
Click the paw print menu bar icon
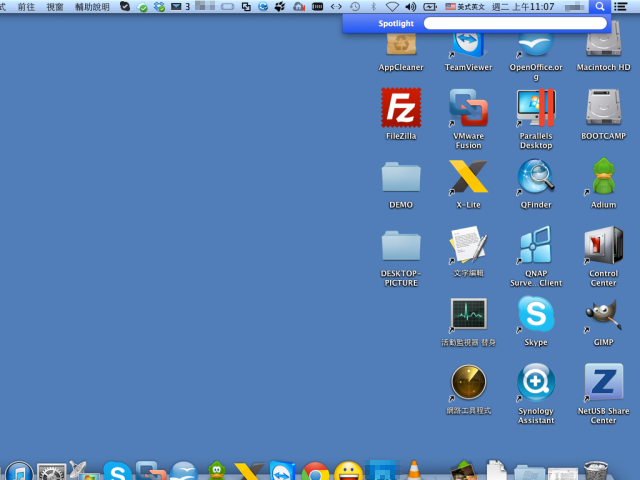pyautogui.click(x=280, y=7)
